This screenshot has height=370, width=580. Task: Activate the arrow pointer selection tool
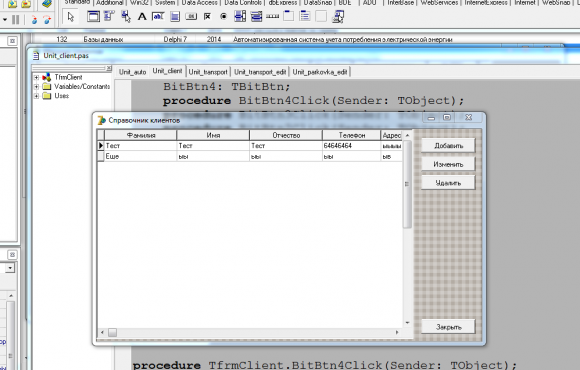click(x=70, y=17)
